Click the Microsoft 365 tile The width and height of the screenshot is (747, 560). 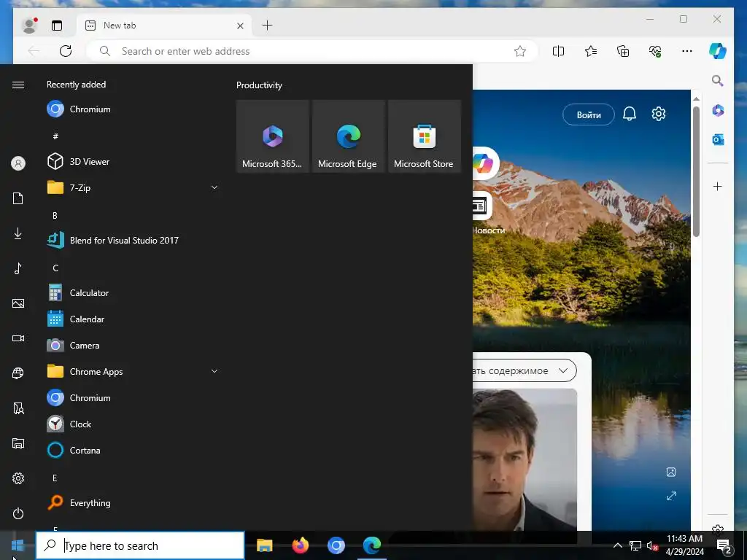273,136
